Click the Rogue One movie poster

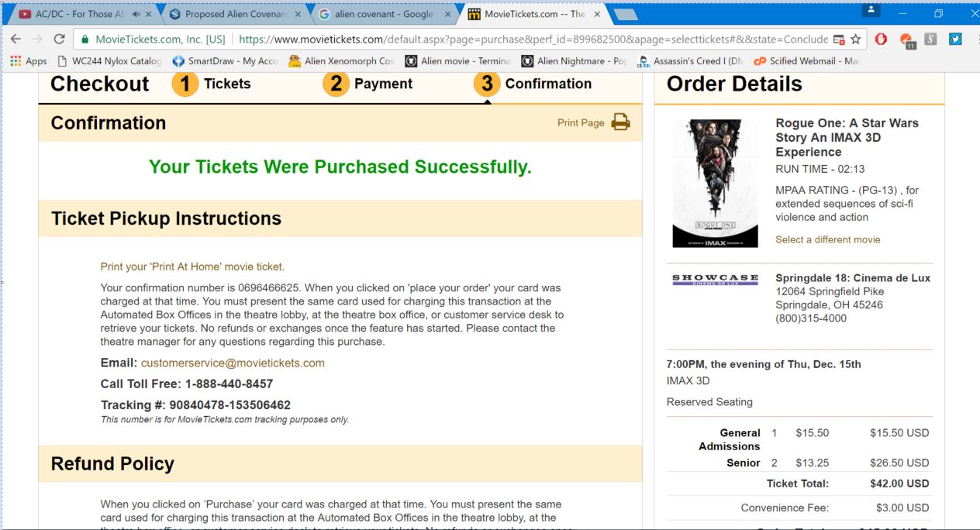715,184
